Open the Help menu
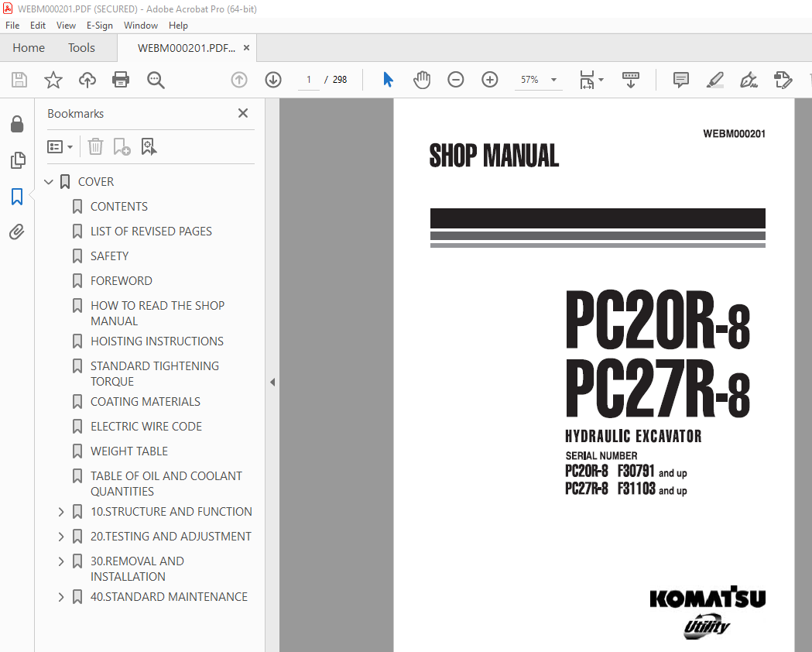The image size is (812, 652). [x=178, y=26]
